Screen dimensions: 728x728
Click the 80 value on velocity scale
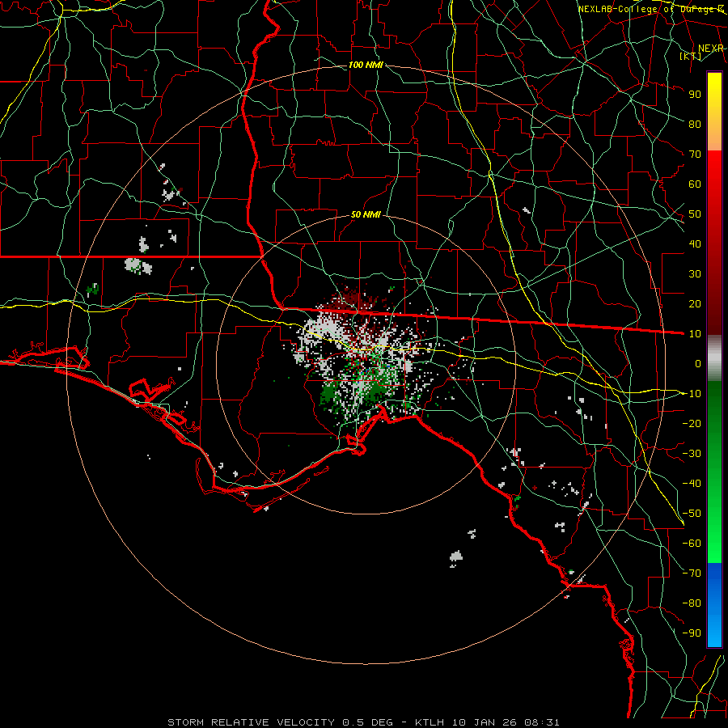pos(695,124)
